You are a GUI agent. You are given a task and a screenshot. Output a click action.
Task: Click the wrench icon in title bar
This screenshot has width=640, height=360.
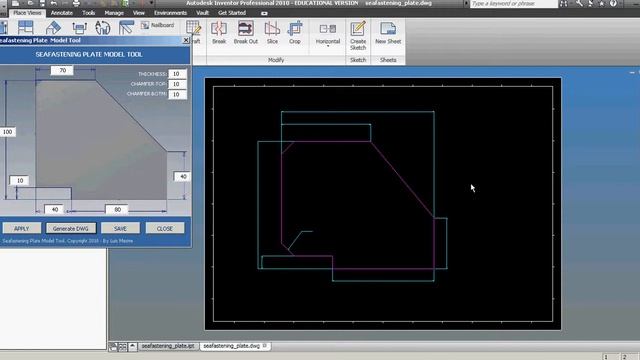[580, 4]
